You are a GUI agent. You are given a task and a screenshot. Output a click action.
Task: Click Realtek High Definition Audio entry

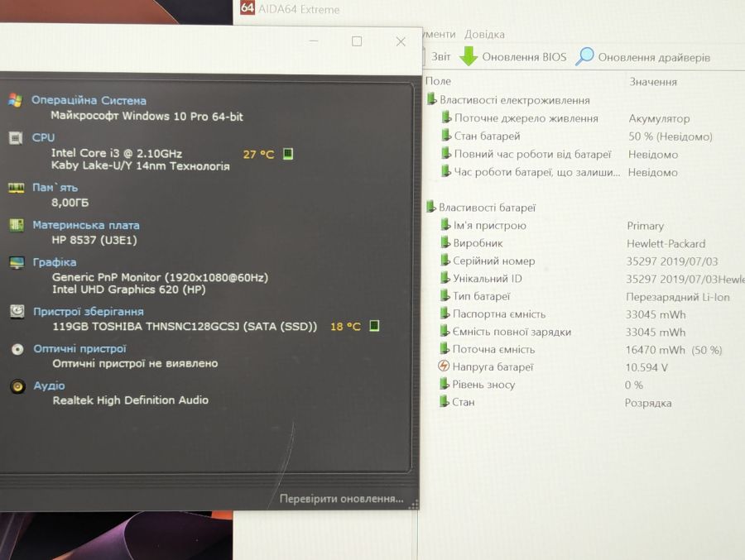pyautogui.click(x=130, y=400)
